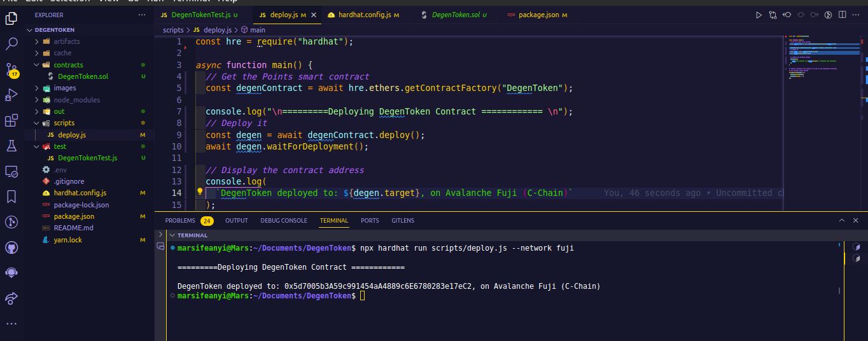Open README.md in the explorer tree
Viewport: 868px width, 341px height.
pos(73,228)
